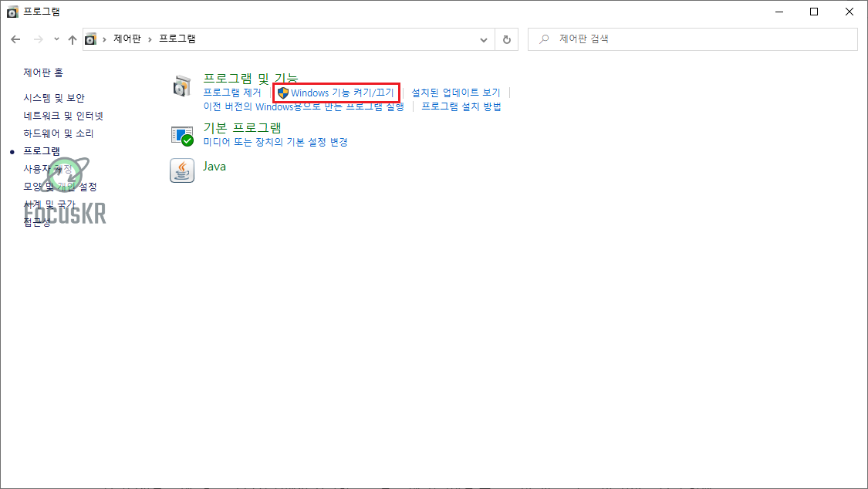Open the Java control panel link
The image size is (868, 489).
[x=214, y=167]
